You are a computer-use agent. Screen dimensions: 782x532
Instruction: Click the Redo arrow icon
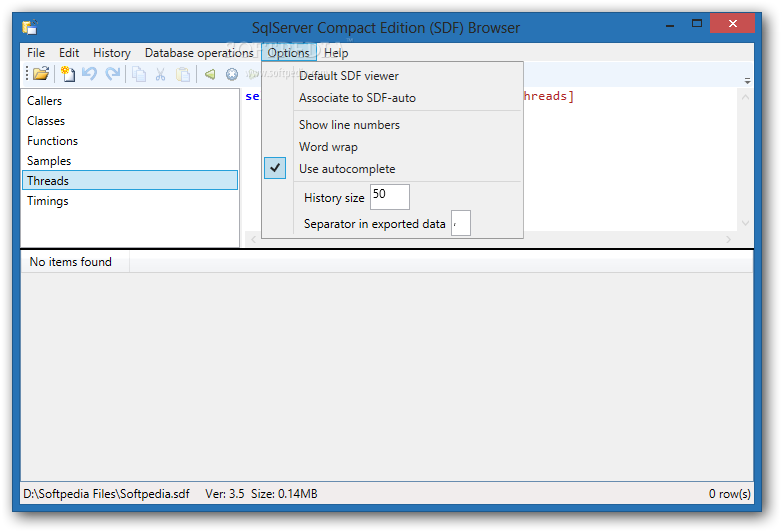113,74
